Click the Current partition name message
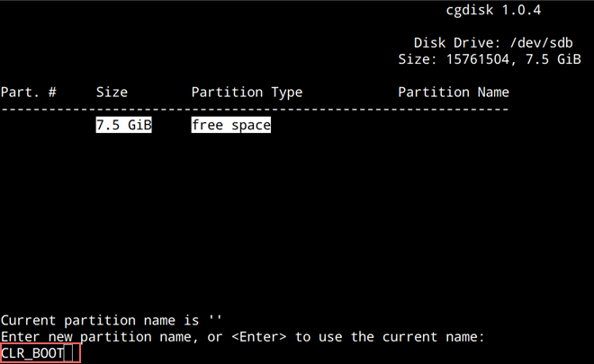 [x=111, y=321]
